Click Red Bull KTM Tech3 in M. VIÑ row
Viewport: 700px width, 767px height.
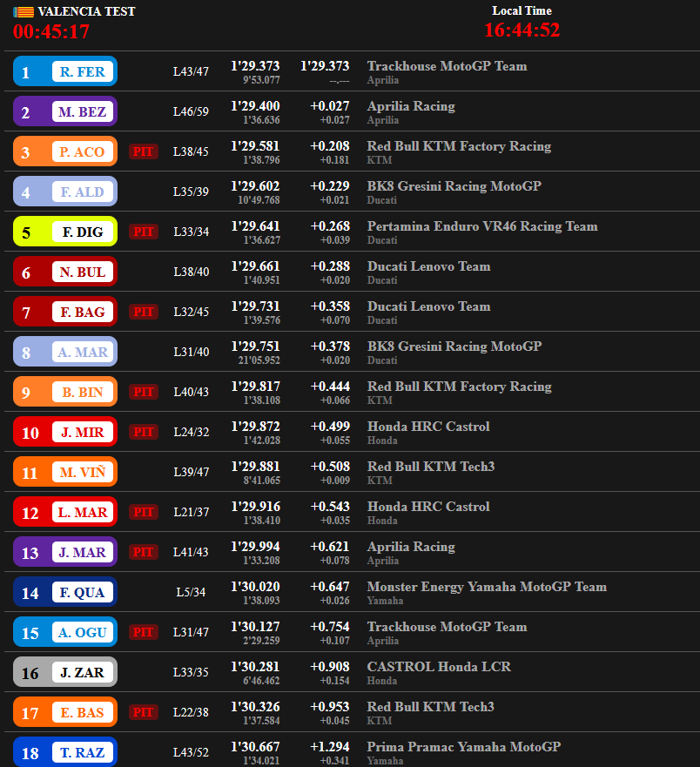[x=431, y=467]
